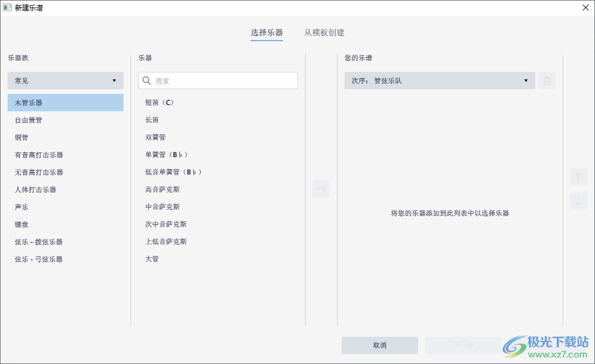Choose 声乐 from family list
Screen dimensions: 595x364
tap(21, 207)
